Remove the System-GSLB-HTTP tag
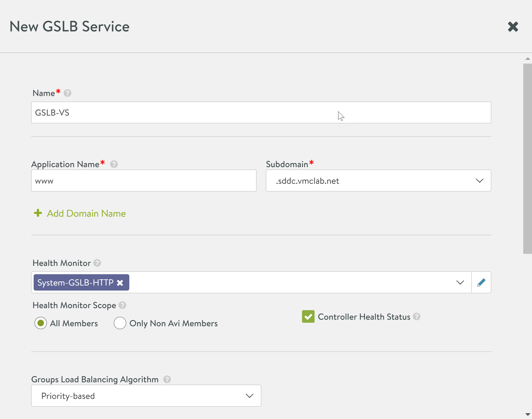 click(120, 283)
